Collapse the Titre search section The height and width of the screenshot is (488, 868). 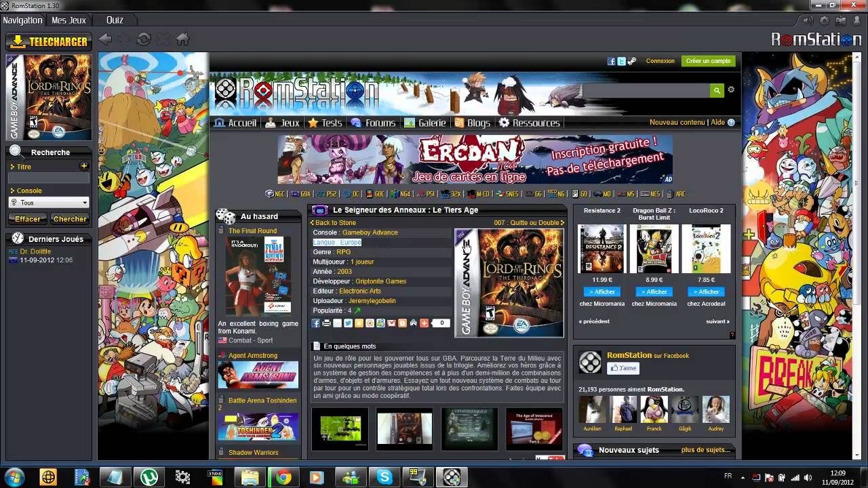coord(12,167)
